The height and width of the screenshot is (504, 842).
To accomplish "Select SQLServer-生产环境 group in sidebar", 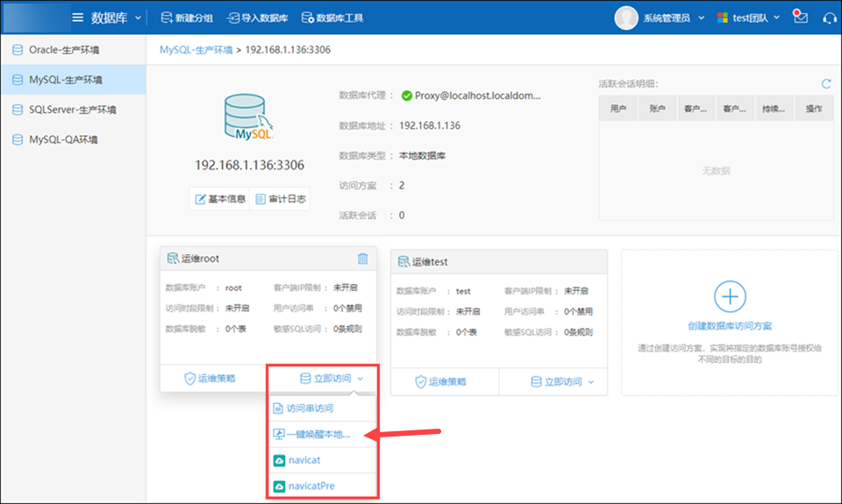I will click(x=73, y=110).
